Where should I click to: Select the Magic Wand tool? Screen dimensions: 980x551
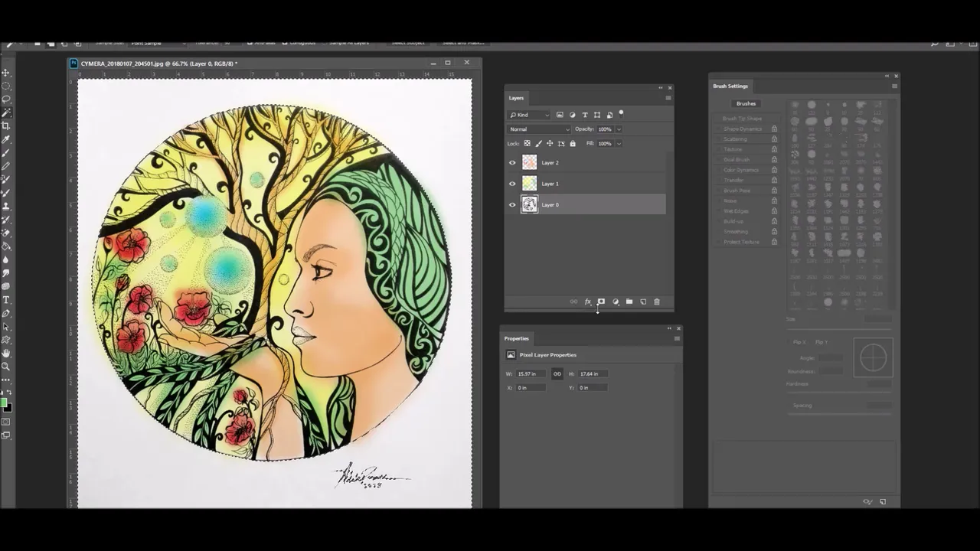6,112
